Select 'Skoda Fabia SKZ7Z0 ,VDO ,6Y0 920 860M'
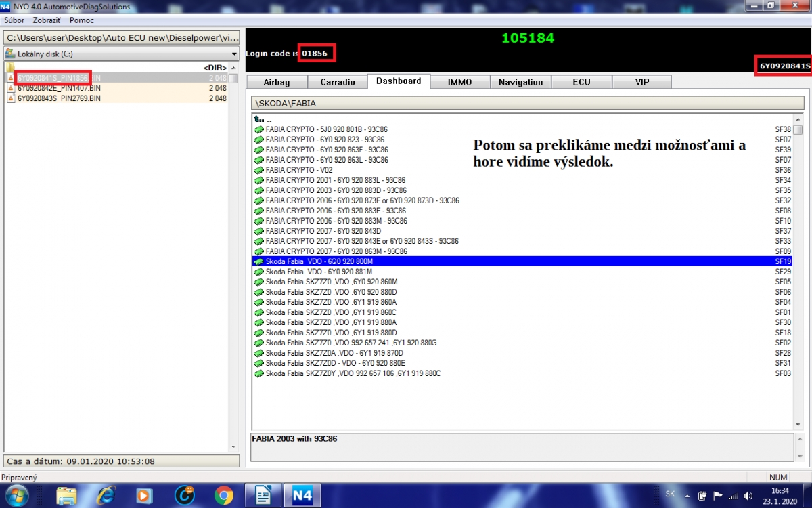812x508 pixels. click(522, 282)
